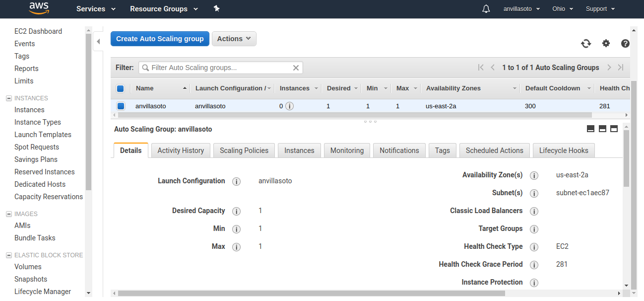Open the Services dropdown menu
644x301 pixels.
(96, 9)
